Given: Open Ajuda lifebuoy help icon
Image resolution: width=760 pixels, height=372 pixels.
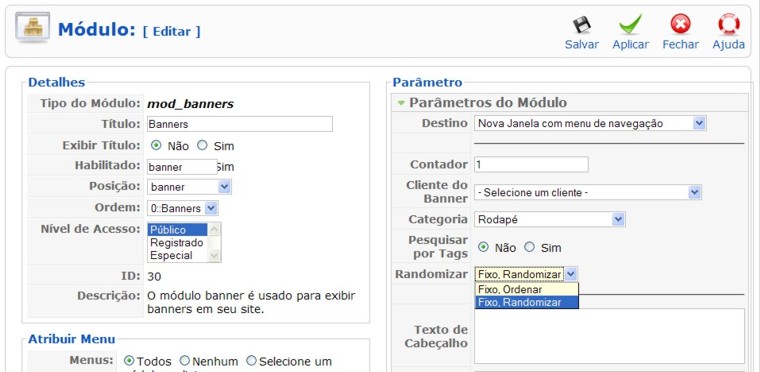Looking at the screenshot, I should coord(728,24).
